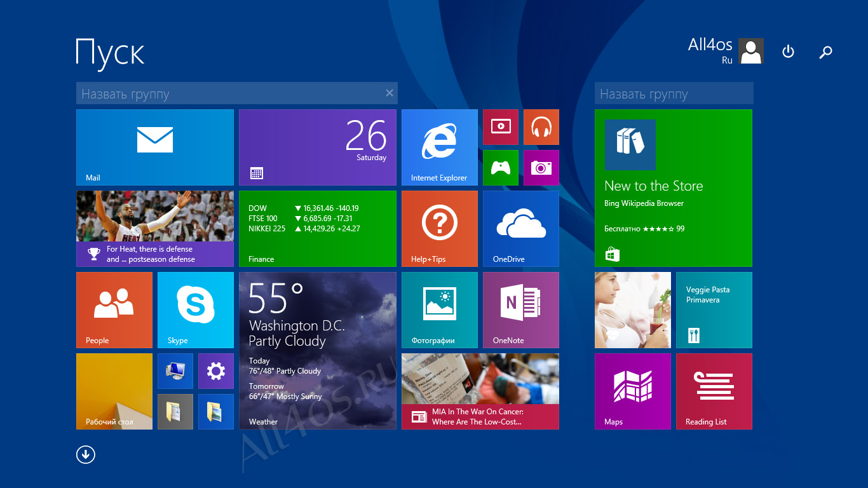Open the green Xbox Games controller tile
Image resolution: width=868 pixels, height=488 pixels.
(x=501, y=168)
